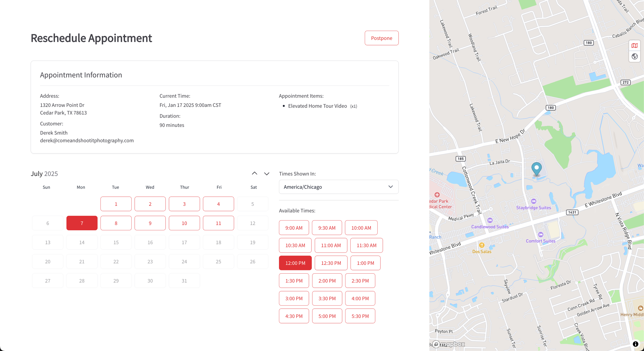Click the Dos Salas restaurant icon
644x351 pixels.
[x=481, y=245]
